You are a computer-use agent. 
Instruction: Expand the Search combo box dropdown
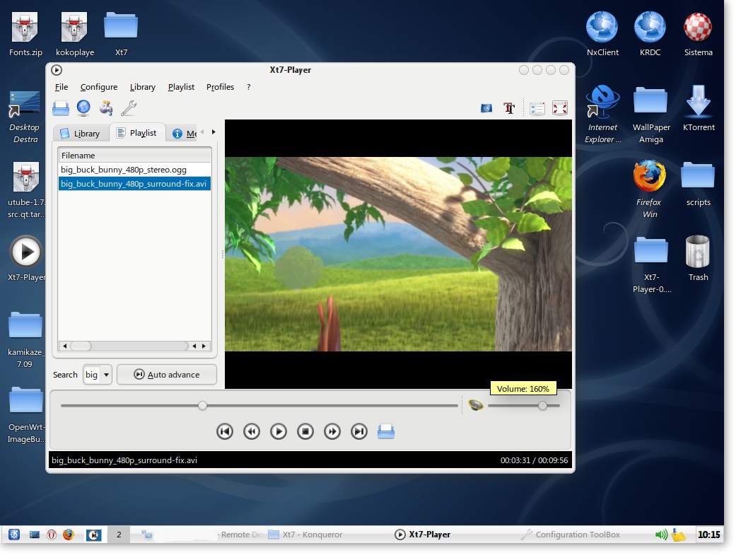tap(106, 375)
